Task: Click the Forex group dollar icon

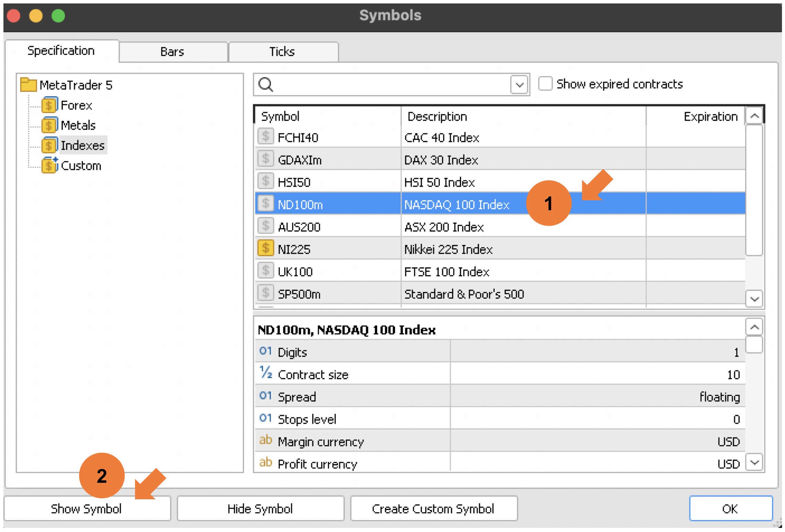Action: click(49, 105)
